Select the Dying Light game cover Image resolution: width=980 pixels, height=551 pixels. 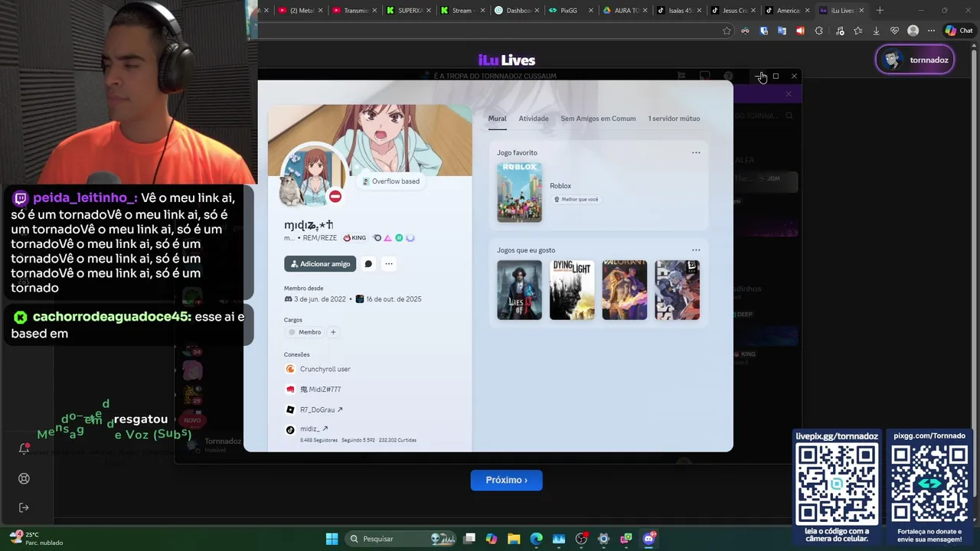572,290
